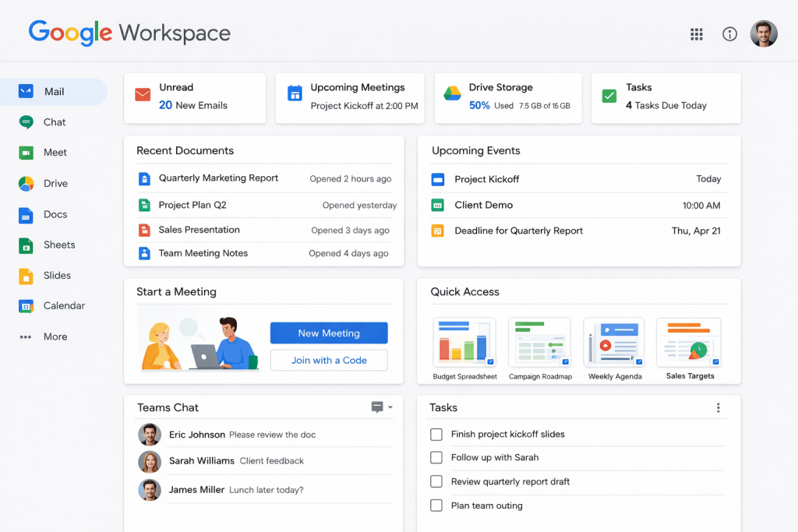The image size is (798, 532).
Task: Open the Budget Spreadsheet thumbnail
Action: [464, 343]
